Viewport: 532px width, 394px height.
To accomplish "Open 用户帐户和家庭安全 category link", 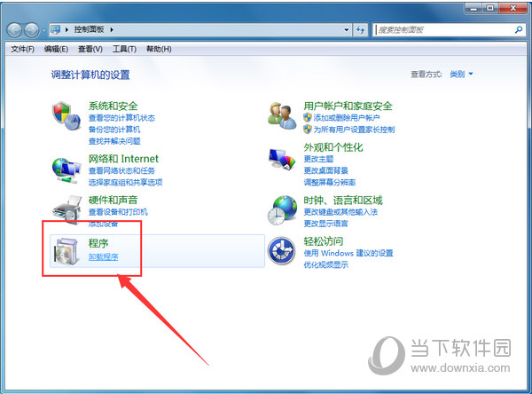I will click(x=348, y=106).
